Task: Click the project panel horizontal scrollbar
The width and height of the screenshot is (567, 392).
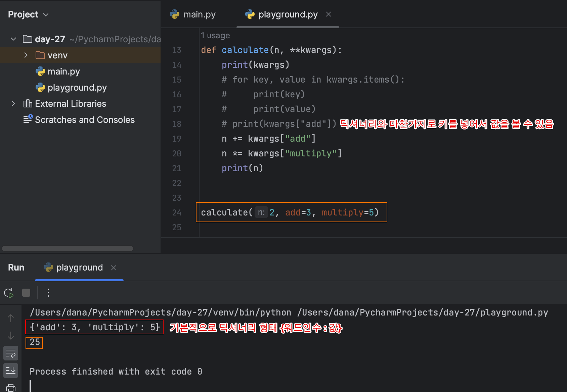Action: coord(68,248)
